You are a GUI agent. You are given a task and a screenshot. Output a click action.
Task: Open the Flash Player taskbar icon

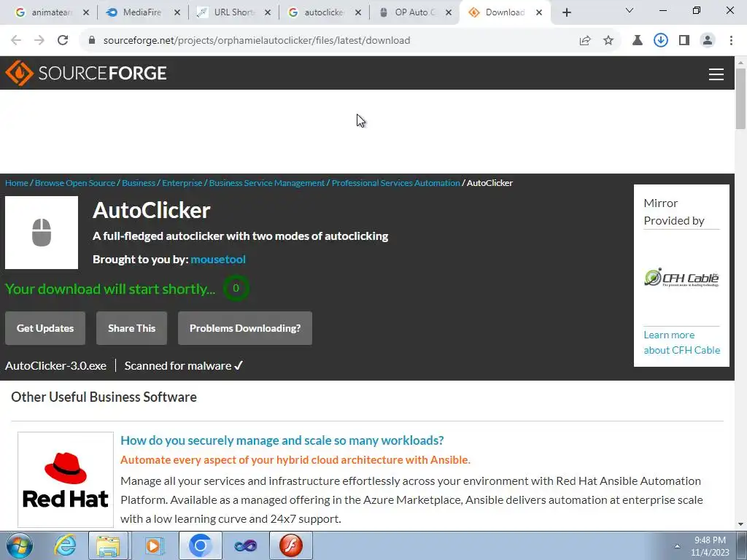pyautogui.click(x=291, y=545)
